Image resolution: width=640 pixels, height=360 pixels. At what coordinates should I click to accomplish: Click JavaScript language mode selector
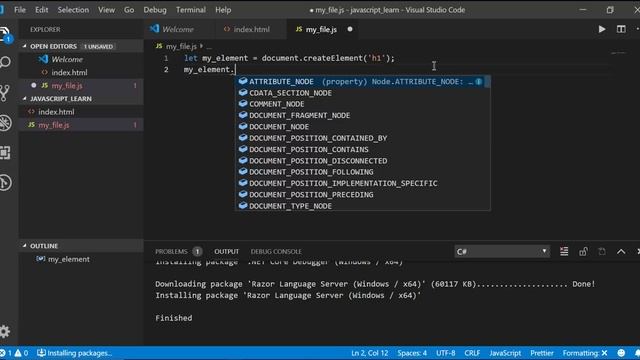pyautogui.click(x=505, y=353)
